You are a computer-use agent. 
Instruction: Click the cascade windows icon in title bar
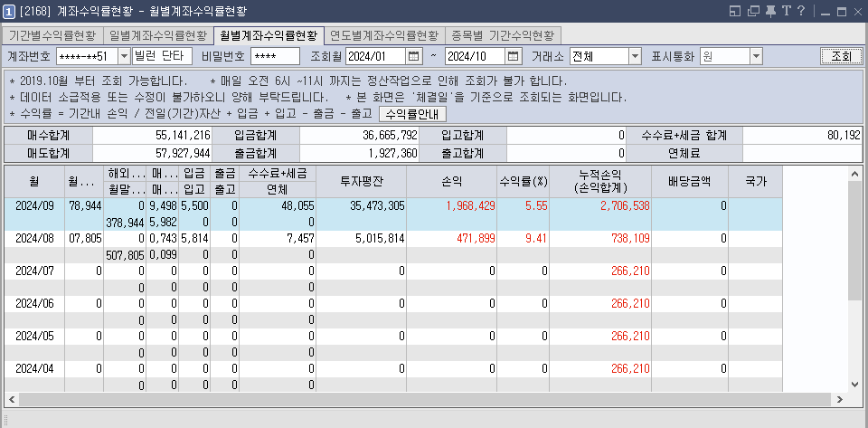point(753,11)
